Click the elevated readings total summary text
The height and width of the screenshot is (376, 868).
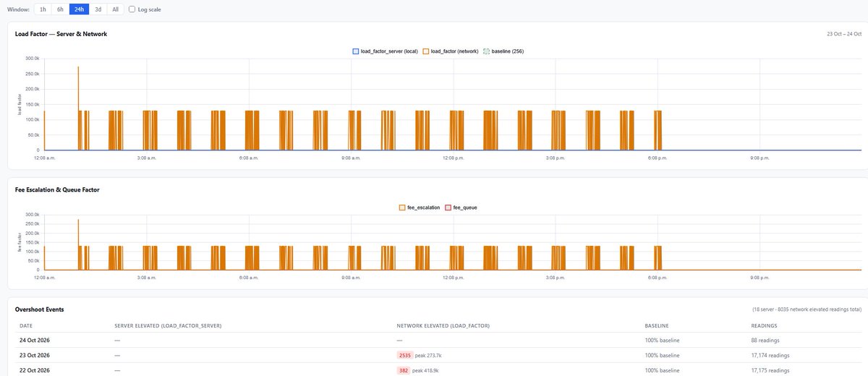tap(807, 309)
